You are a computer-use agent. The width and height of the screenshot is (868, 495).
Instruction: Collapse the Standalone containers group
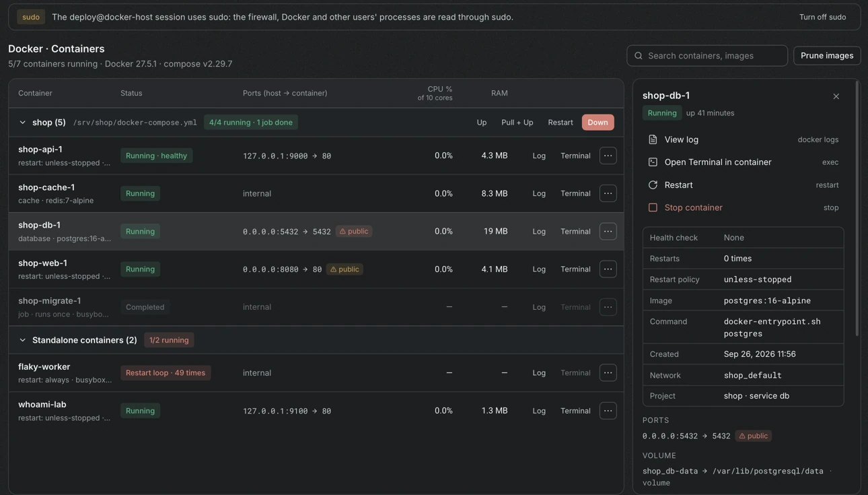tap(22, 340)
